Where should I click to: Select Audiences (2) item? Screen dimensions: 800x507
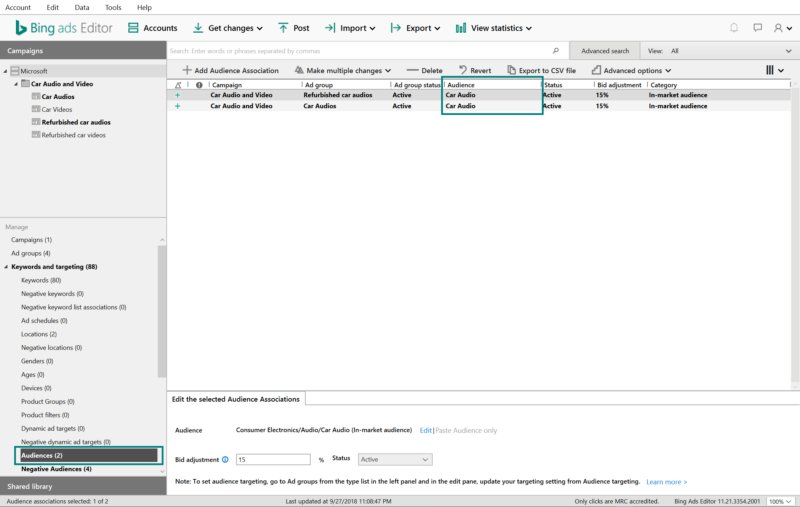tap(89, 455)
